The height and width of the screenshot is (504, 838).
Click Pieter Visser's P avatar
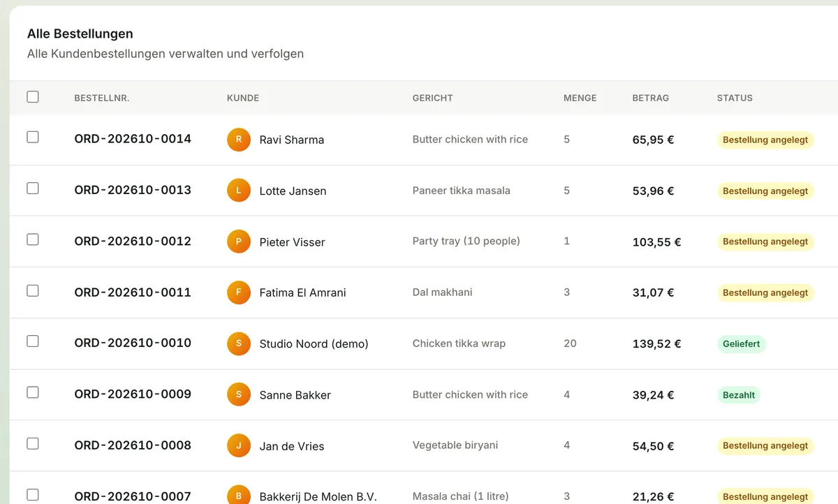239,242
